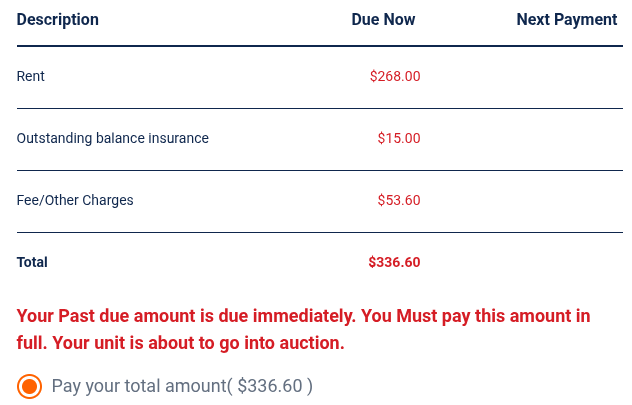Click the Next Payment column header
This screenshot has width=632, height=405.
(x=566, y=20)
